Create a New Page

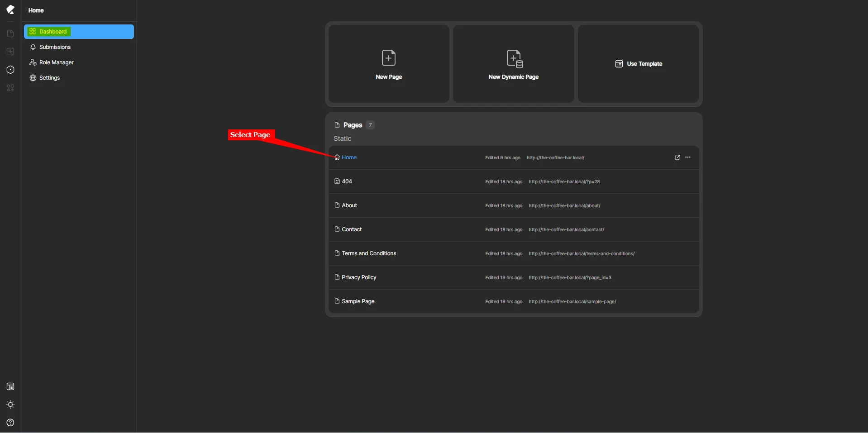coord(389,64)
